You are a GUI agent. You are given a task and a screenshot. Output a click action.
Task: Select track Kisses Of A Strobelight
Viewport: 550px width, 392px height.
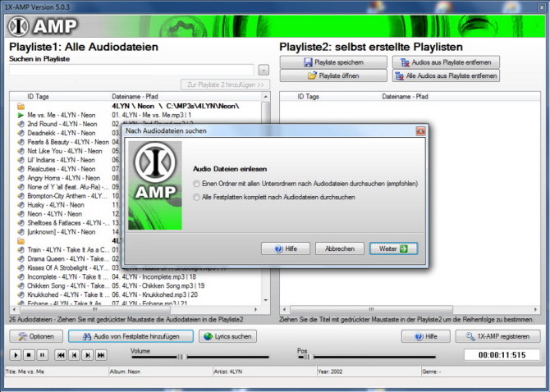(x=68, y=268)
